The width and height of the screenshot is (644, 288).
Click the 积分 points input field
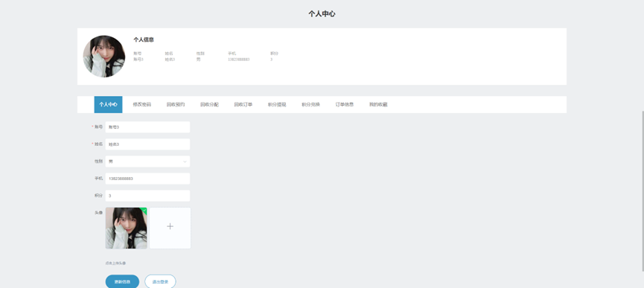coord(147,196)
